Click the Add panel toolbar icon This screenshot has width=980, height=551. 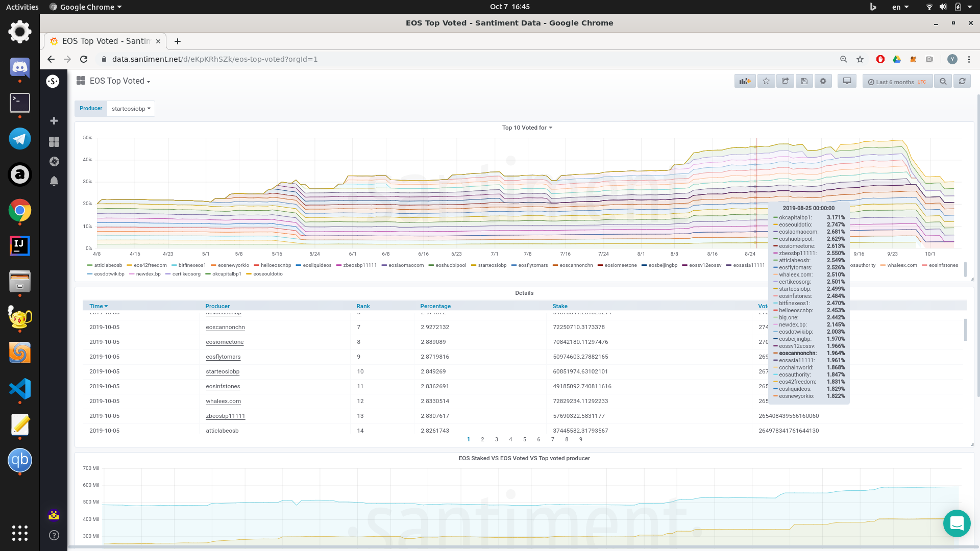[745, 81]
